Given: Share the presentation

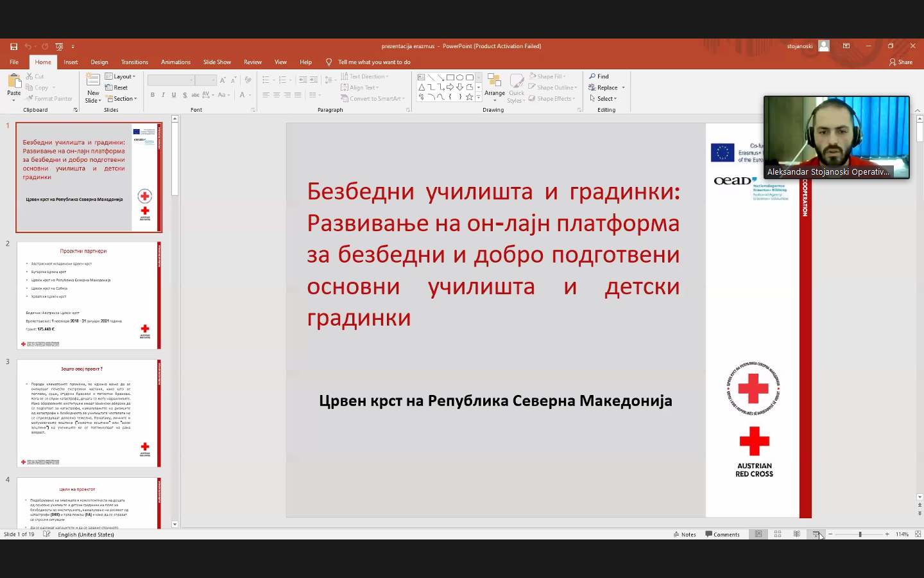Looking at the screenshot, I should [x=901, y=62].
